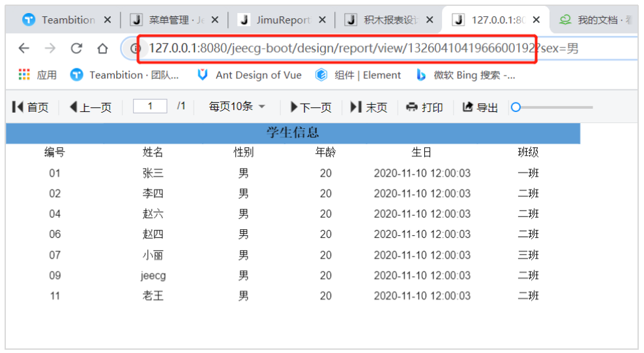This screenshot has width=644, height=353.
Task: Select the name cell jeecg
Action: (x=153, y=275)
